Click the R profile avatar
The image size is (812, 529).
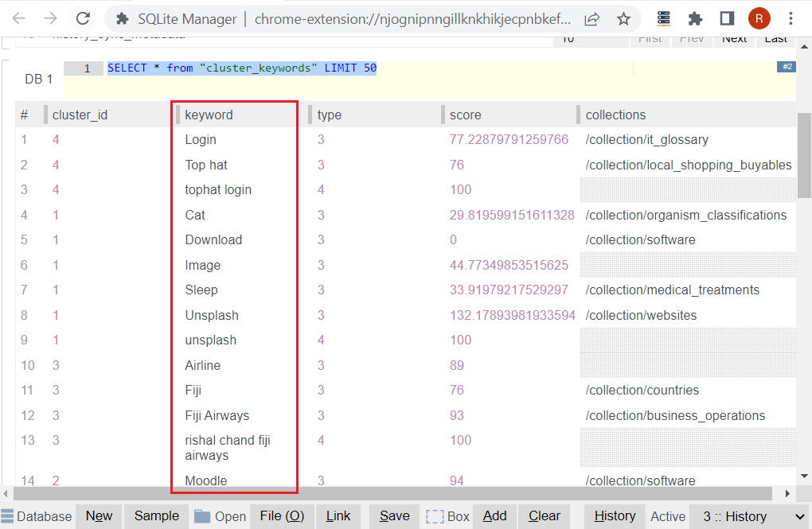tap(759, 18)
